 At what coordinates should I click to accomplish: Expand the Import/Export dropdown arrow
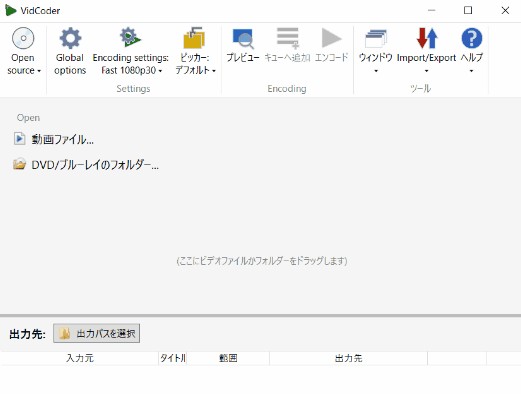click(426, 71)
